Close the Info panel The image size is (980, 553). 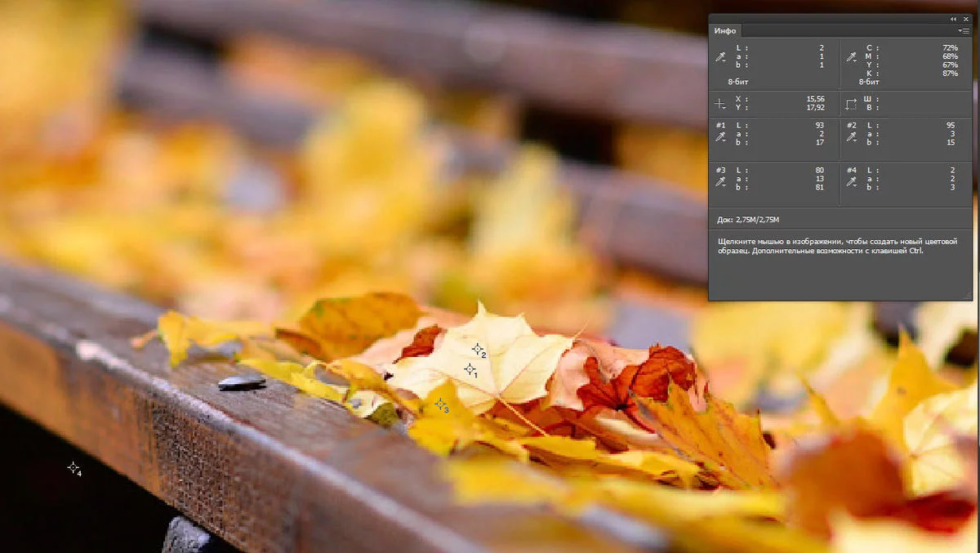click(966, 19)
